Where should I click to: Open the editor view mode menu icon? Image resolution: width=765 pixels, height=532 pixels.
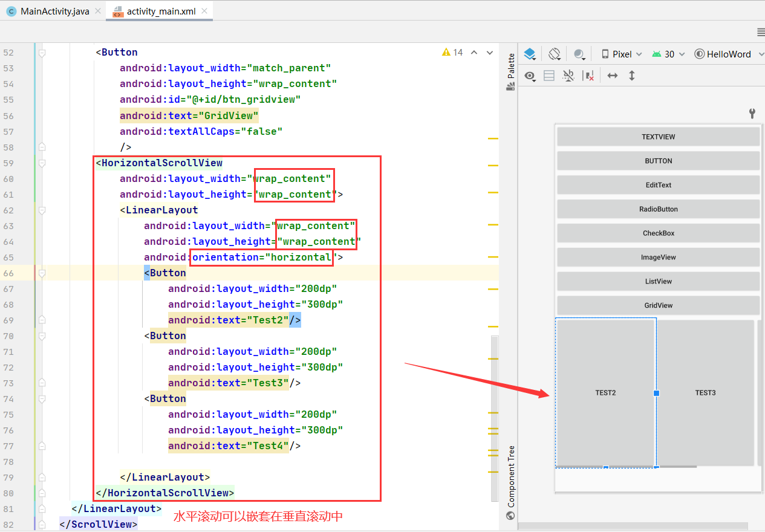click(761, 32)
